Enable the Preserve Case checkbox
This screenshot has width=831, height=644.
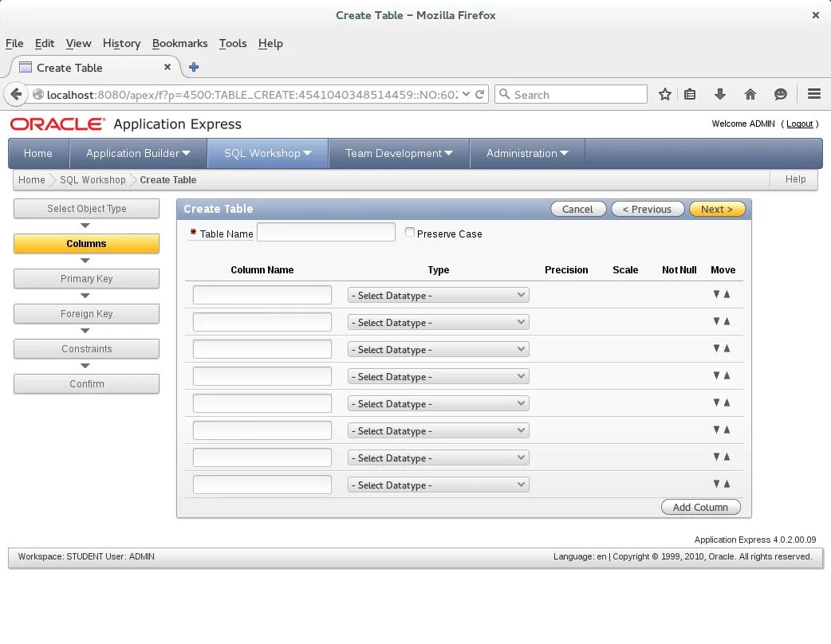click(410, 232)
